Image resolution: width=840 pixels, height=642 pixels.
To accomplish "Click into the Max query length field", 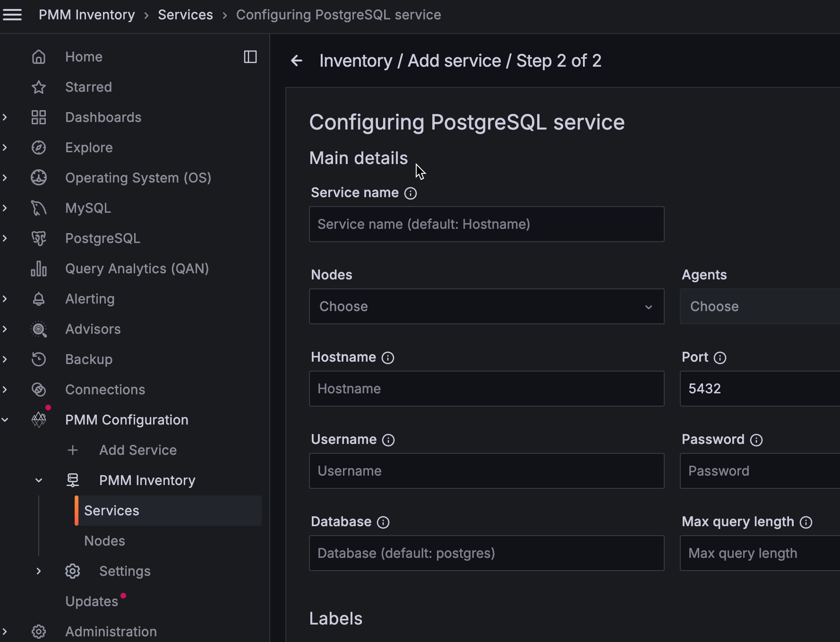I will [760, 553].
